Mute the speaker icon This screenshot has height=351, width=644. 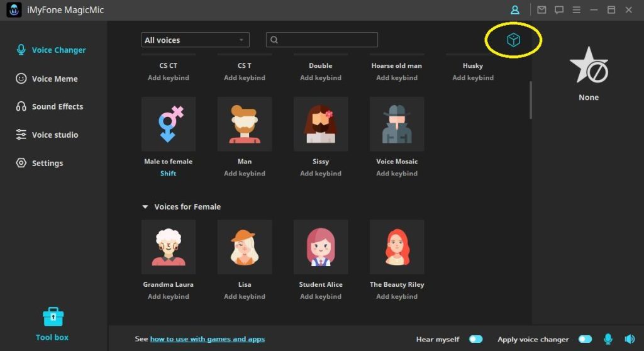pyautogui.click(x=630, y=339)
